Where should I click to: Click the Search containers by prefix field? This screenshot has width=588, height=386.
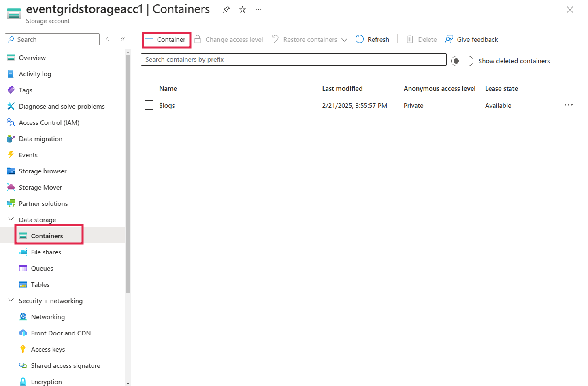(293, 60)
